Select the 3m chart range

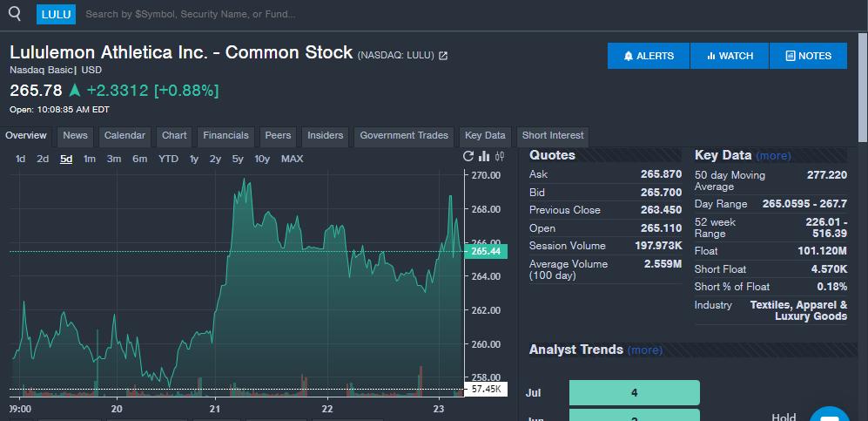tap(114, 159)
